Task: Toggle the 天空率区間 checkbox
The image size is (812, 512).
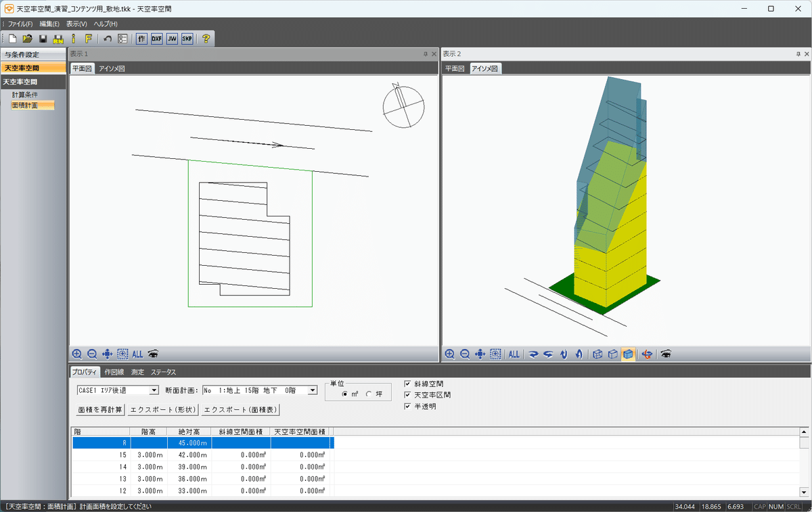Action: tap(407, 395)
